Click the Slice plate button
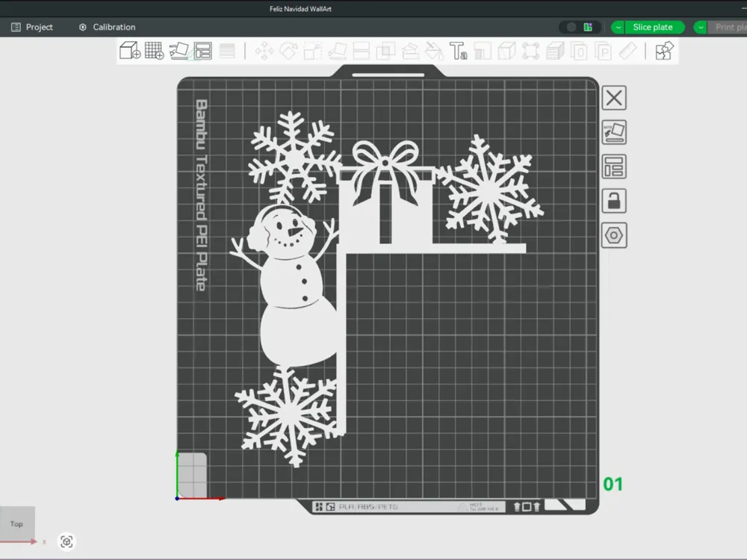This screenshot has width=747, height=560. tap(653, 27)
